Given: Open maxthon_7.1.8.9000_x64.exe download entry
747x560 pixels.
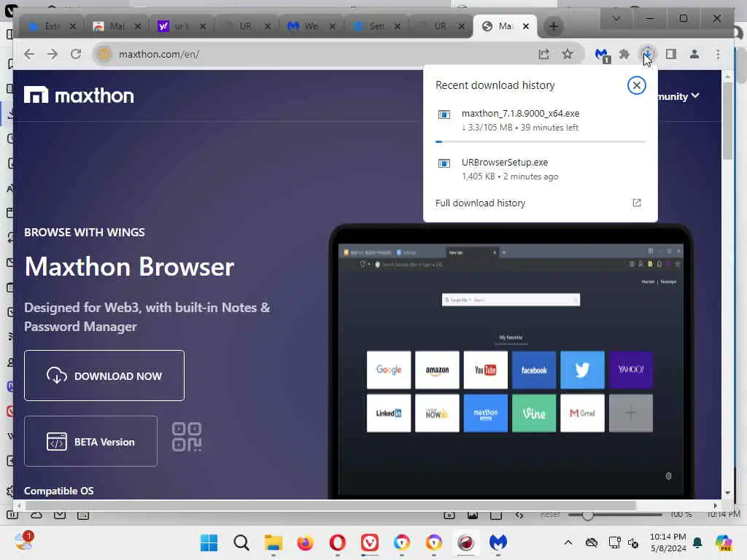Looking at the screenshot, I should pyautogui.click(x=541, y=120).
